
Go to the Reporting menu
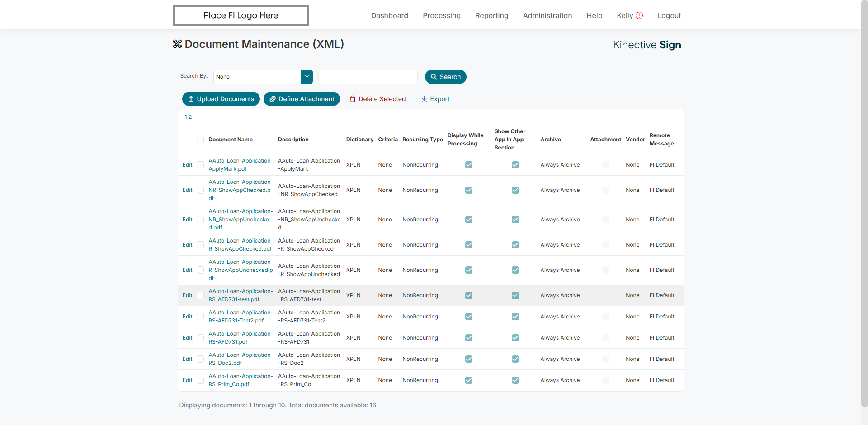[491, 15]
